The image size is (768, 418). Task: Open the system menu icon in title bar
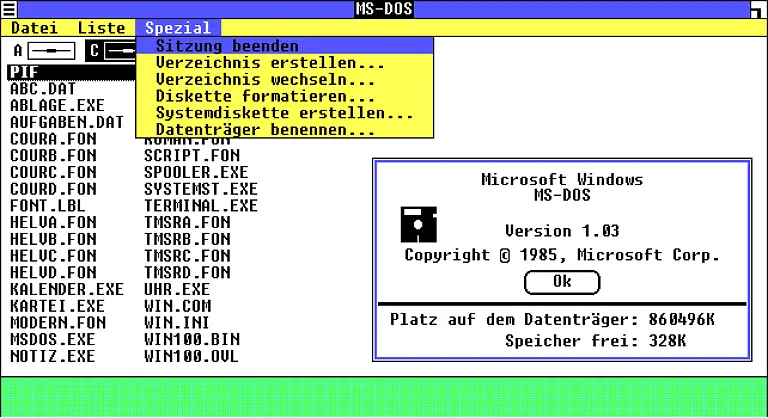(x=9, y=9)
